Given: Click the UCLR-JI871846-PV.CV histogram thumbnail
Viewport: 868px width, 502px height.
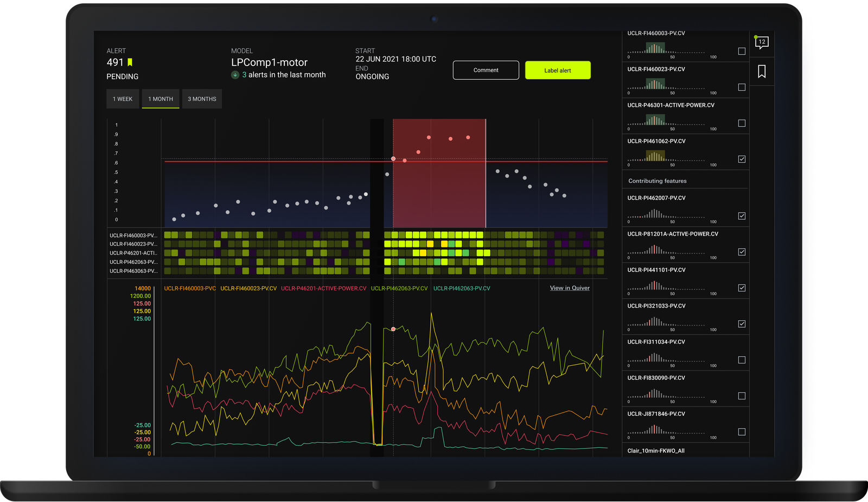Looking at the screenshot, I should (x=666, y=429).
